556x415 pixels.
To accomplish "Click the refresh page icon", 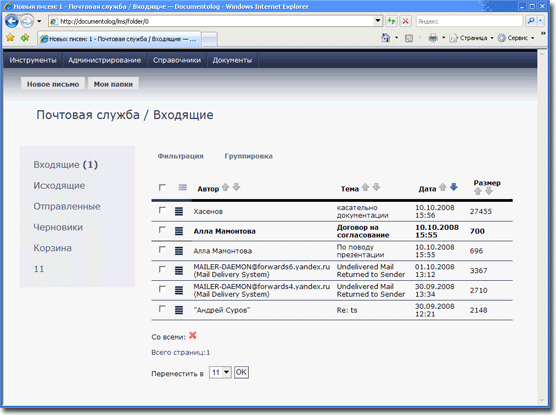I will coord(391,21).
